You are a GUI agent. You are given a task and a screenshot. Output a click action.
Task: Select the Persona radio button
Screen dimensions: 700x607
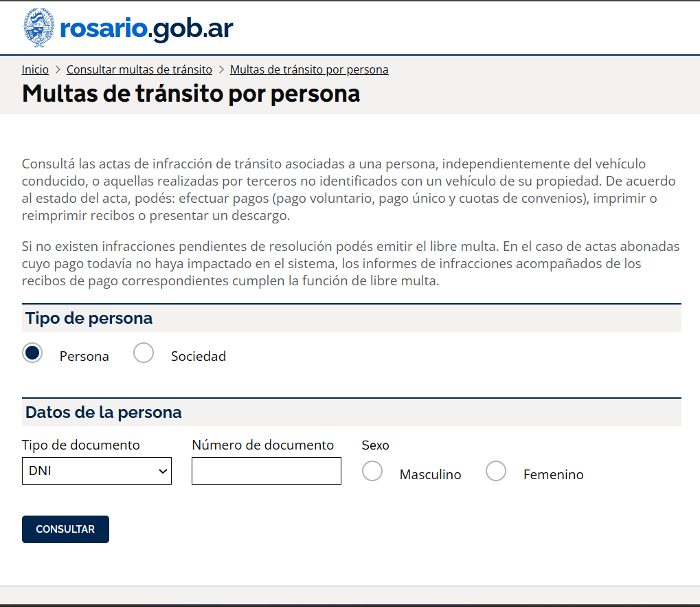point(32,353)
